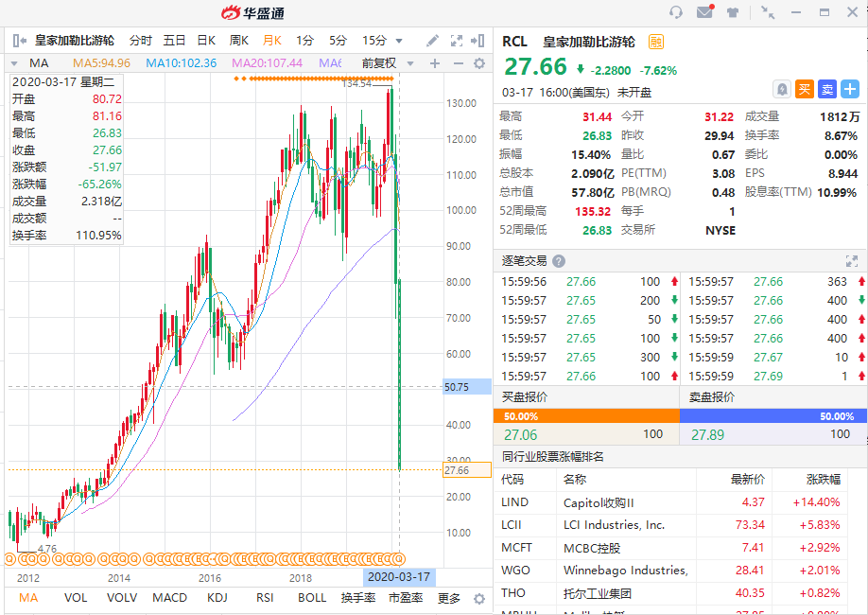Screen dimensions: 868x615
Task: Click the orange bid 50.00% bar
Action: click(x=586, y=416)
